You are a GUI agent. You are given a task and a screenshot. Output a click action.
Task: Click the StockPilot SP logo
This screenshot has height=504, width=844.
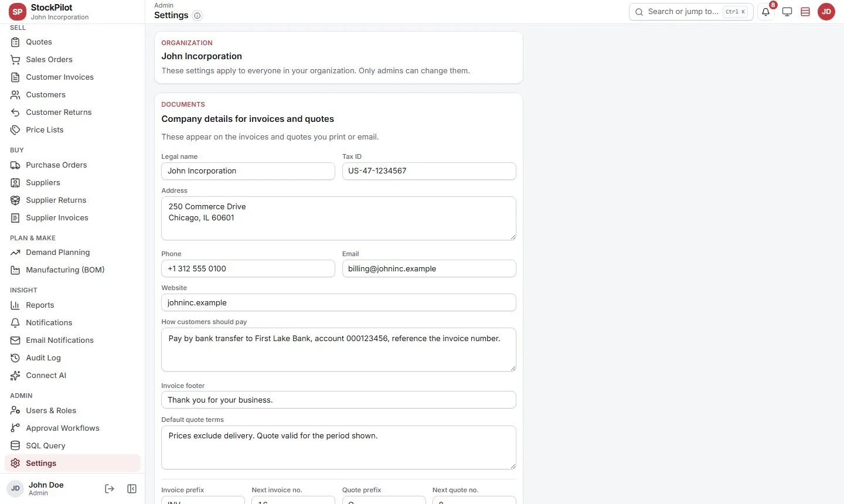18,12
